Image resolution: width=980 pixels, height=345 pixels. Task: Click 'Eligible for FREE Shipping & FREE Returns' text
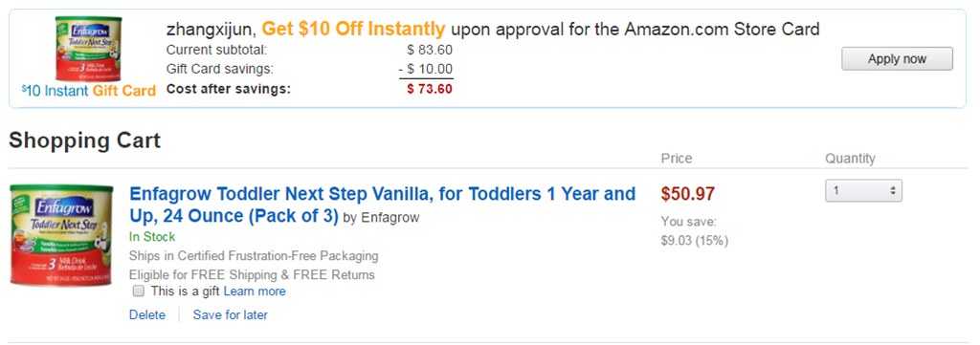coord(252,274)
